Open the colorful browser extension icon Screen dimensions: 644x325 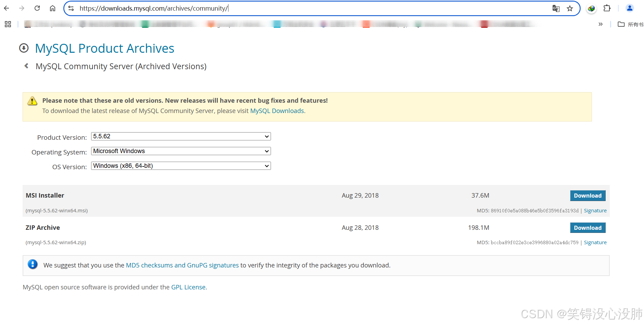tap(591, 8)
